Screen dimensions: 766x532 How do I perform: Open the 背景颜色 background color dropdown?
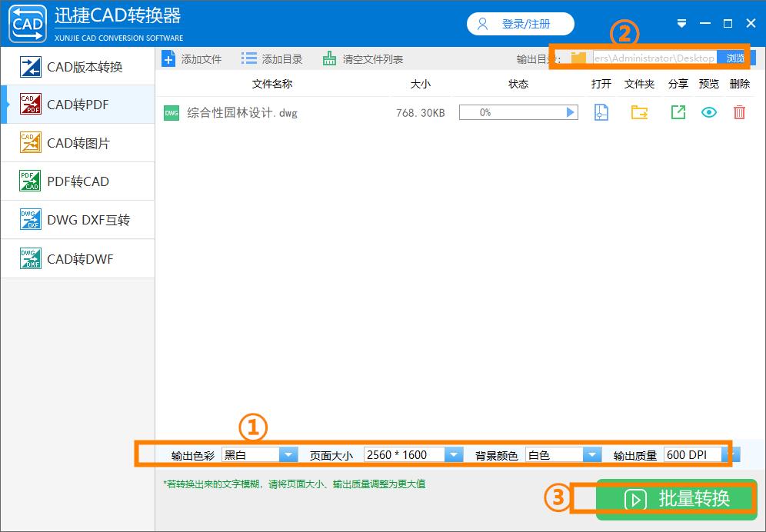tap(593, 454)
